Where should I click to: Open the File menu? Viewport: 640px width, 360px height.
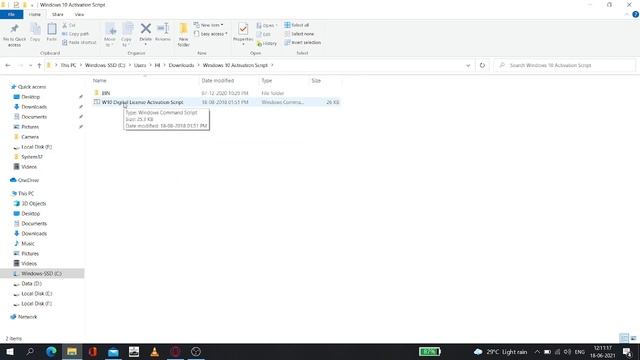[11, 14]
